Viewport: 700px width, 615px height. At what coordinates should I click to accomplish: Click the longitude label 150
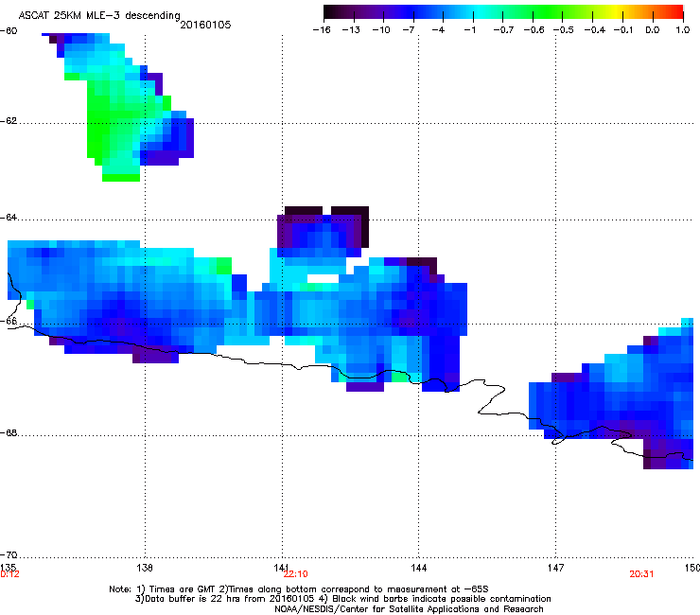click(692, 568)
